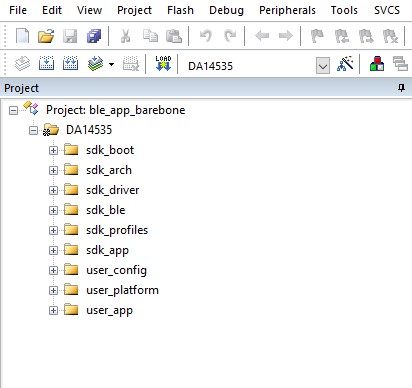412x388 pixels.
Task: Click the LOAD download to flash icon
Action: 163,63
